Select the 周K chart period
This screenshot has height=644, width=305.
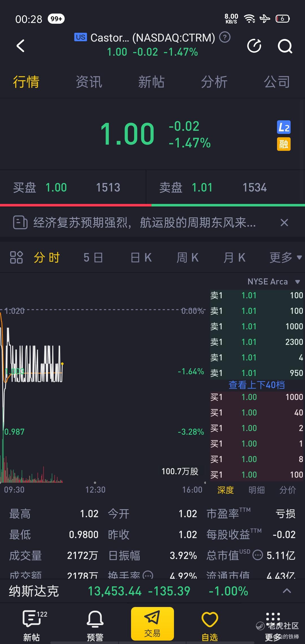(x=188, y=258)
